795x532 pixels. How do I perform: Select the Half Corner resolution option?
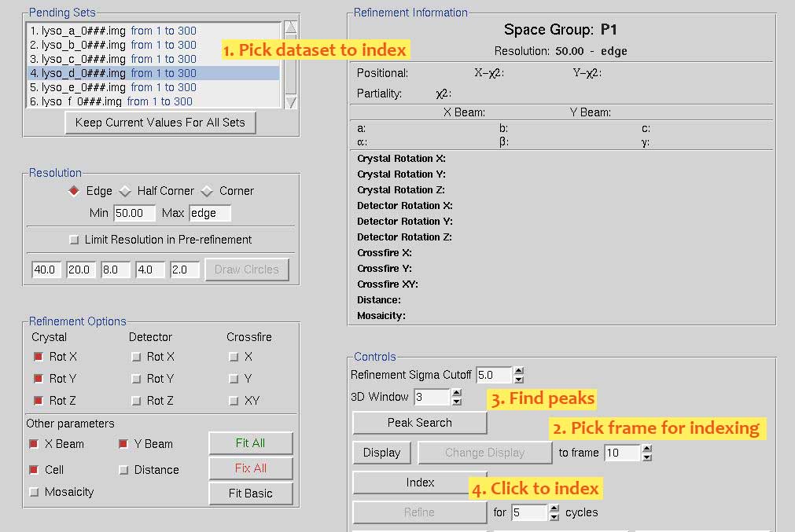(125, 191)
